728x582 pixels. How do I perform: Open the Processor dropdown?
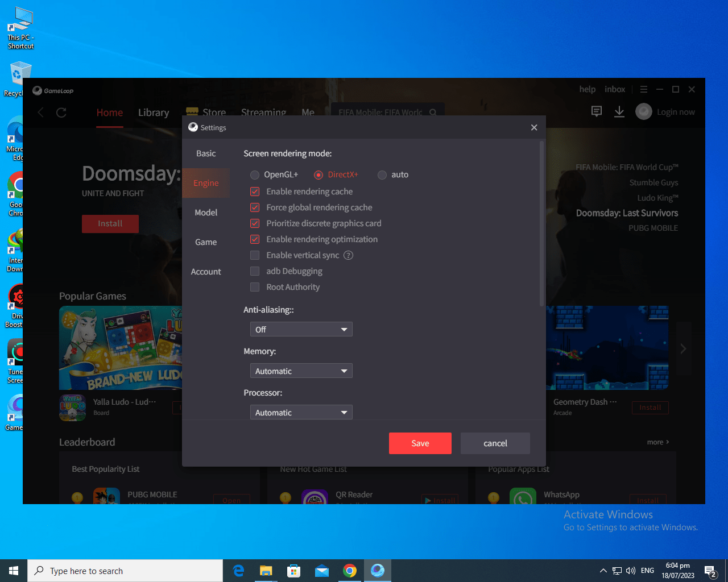click(301, 412)
